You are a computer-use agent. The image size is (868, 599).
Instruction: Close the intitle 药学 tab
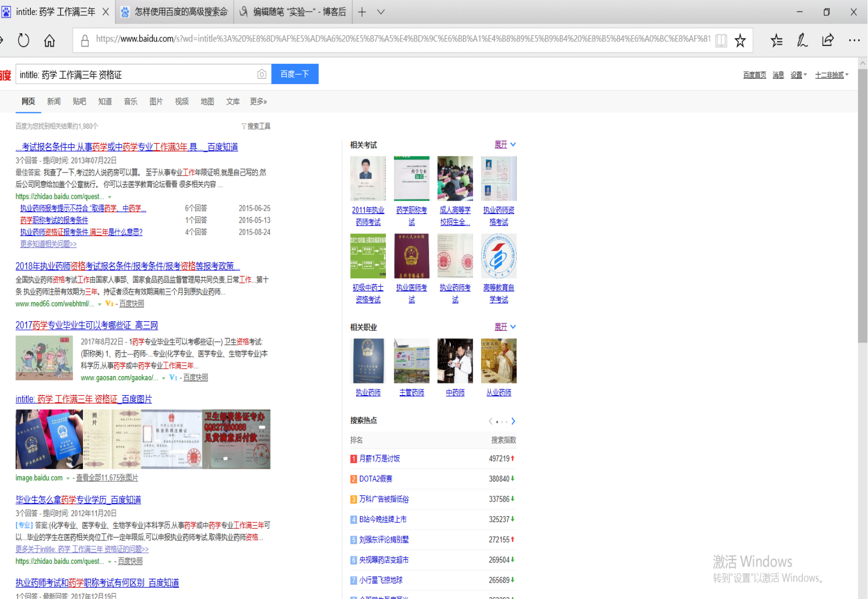pyautogui.click(x=105, y=12)
